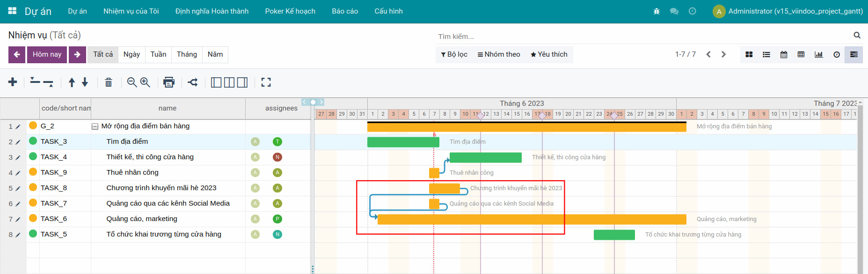Toggle the critical path icon
Image resolution: width=868 pixels, height=274 pixels.
(x=193, y=82)
